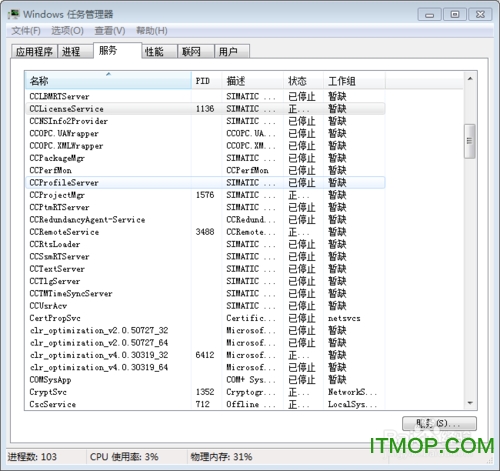Click the netsvcs workgroup cell
Viewport: 500px width, 471px height.
[344, 318]
